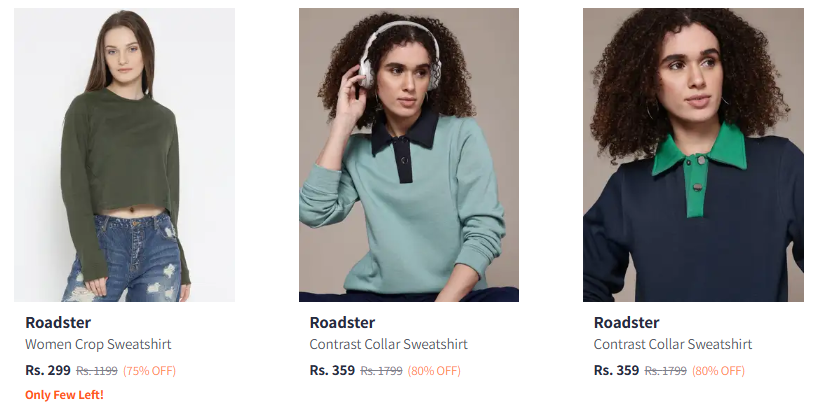Click struck-through Rs. 1799 under mint sweatshirt
Viewport: 832px width, 415px height.
click(x=382, y=371)
